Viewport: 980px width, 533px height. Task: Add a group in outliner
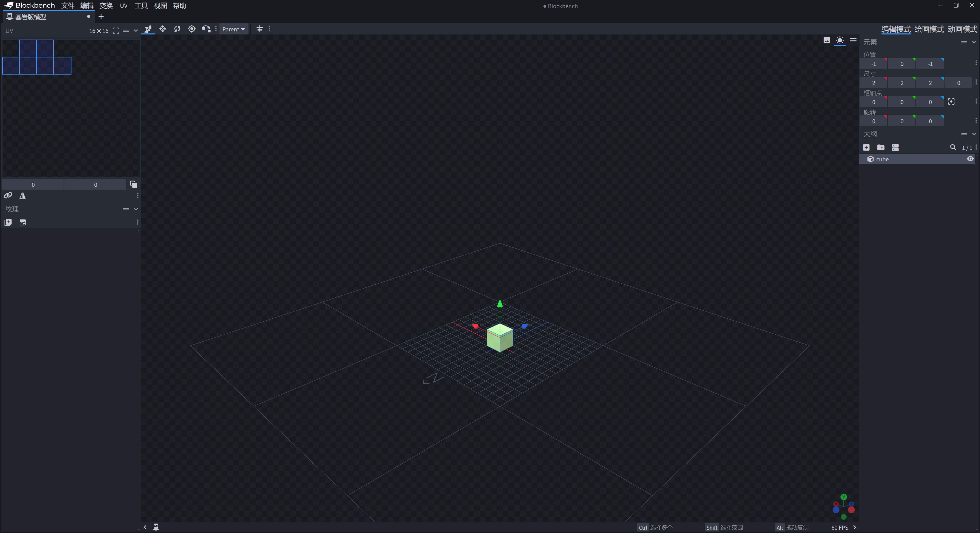click(881, 147)
